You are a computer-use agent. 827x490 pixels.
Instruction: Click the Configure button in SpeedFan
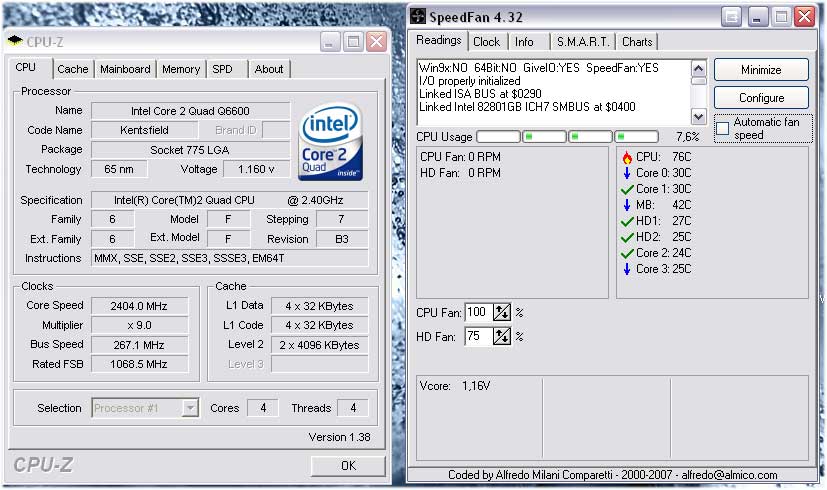(761, 98)
